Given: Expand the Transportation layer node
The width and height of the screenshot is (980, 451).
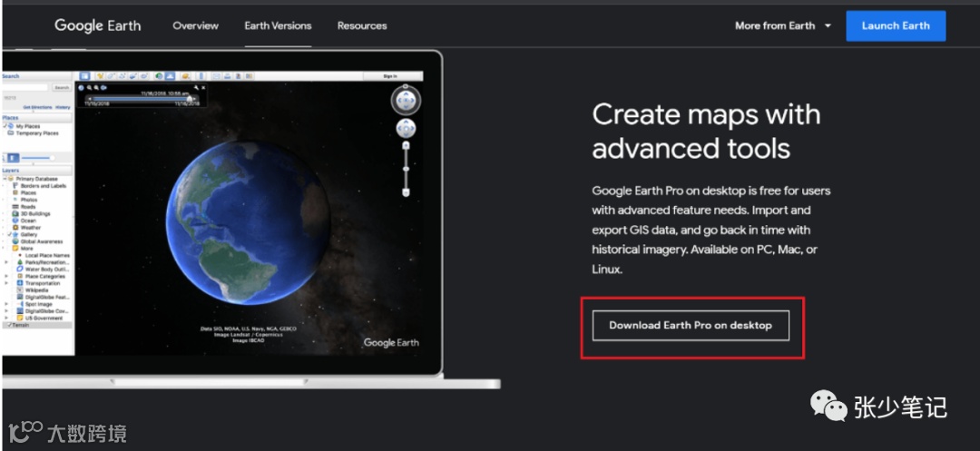Looking at the screenshot, I should pyautogui.click(x=6, y=283).
